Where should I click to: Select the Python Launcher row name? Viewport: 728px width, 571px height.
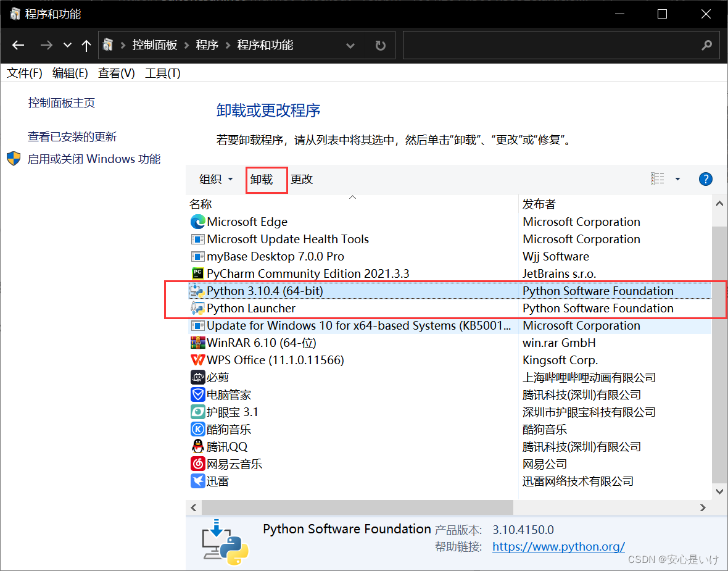[251, 308]
